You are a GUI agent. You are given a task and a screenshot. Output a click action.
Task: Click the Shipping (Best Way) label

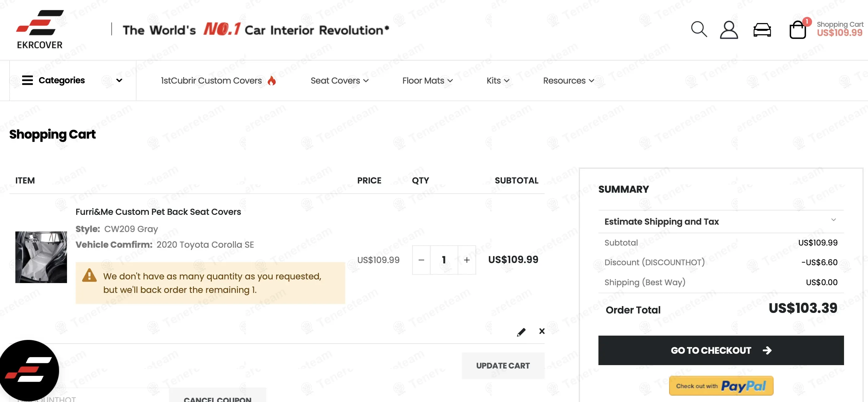coord(645,282)
